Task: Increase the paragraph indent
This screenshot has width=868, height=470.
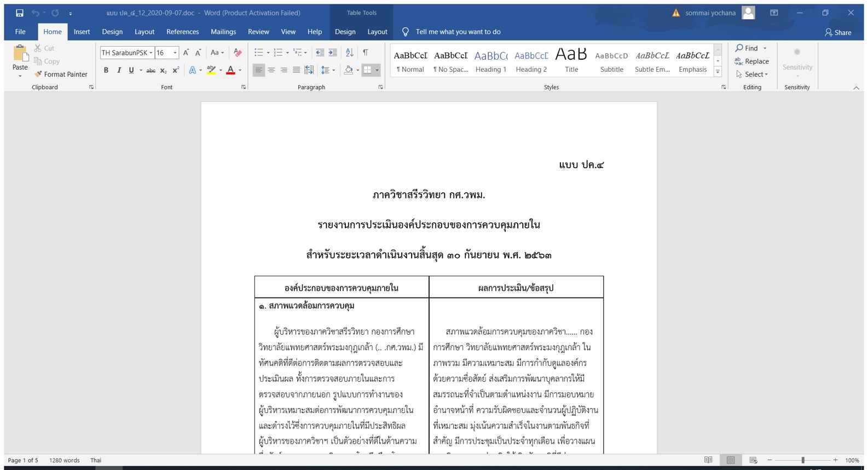Action: (333, 53)
